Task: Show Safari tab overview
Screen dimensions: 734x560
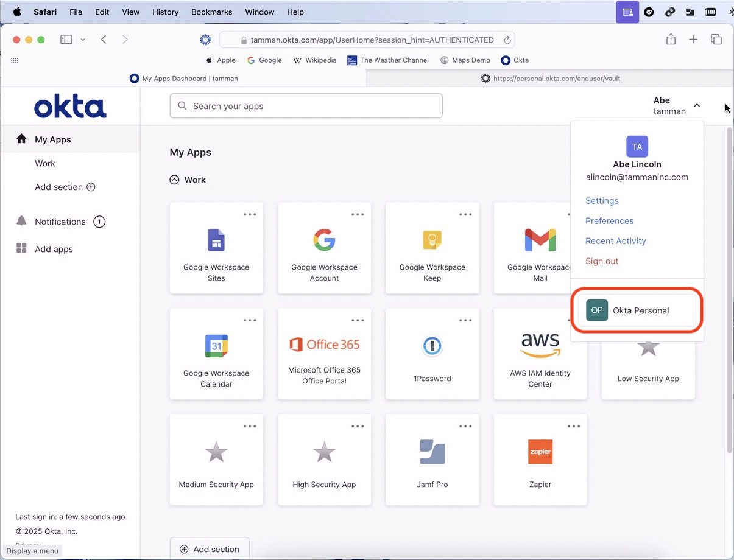Action: [x=716, y=40]
